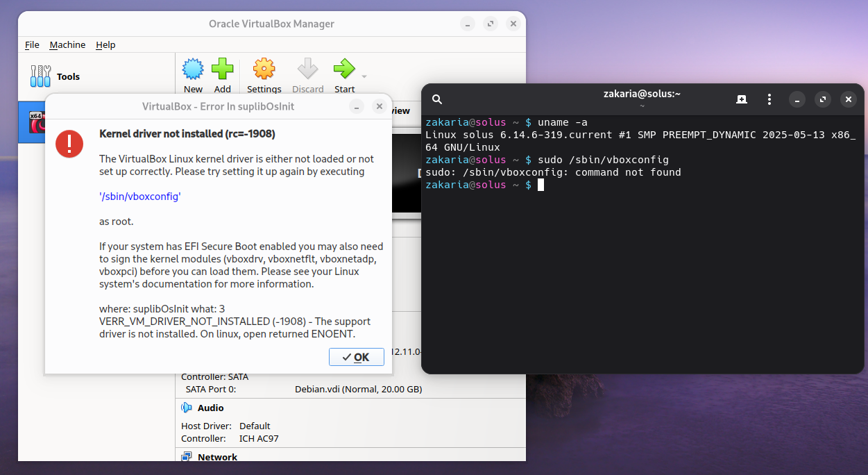Open a new terminal tab
The width and height of the screenshot is (868, 475).
[x=742, y=99]
